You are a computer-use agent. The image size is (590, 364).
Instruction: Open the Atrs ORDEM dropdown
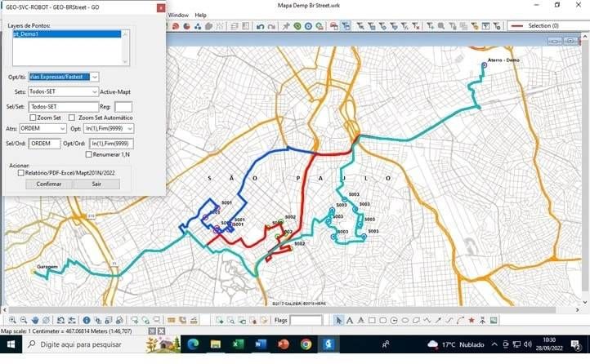click(x=63, y=128)
